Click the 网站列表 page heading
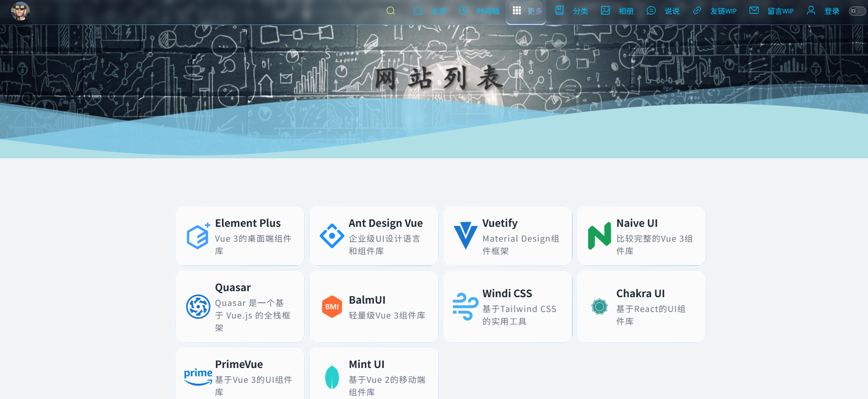This screenshot has width=868, height=399. point(439,78)
